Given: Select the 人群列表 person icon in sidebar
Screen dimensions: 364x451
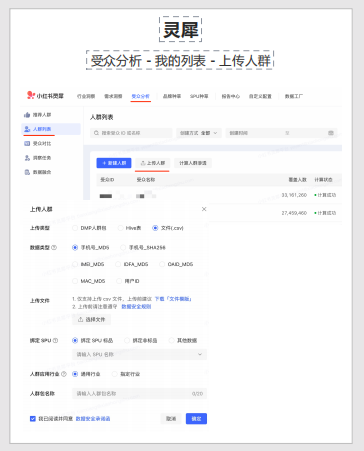Looking at the screenshot, I should (x=27, y=129).
